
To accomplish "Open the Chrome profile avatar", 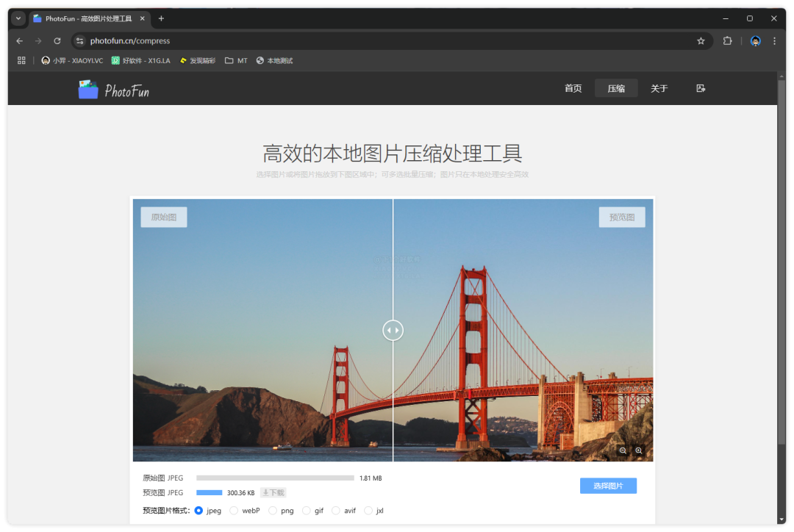I will click(756, 41).
